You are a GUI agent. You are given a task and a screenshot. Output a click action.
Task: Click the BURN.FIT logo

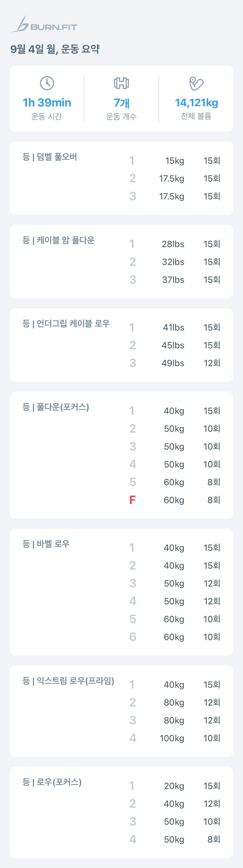pyautogui.click(x=44, y=24)
